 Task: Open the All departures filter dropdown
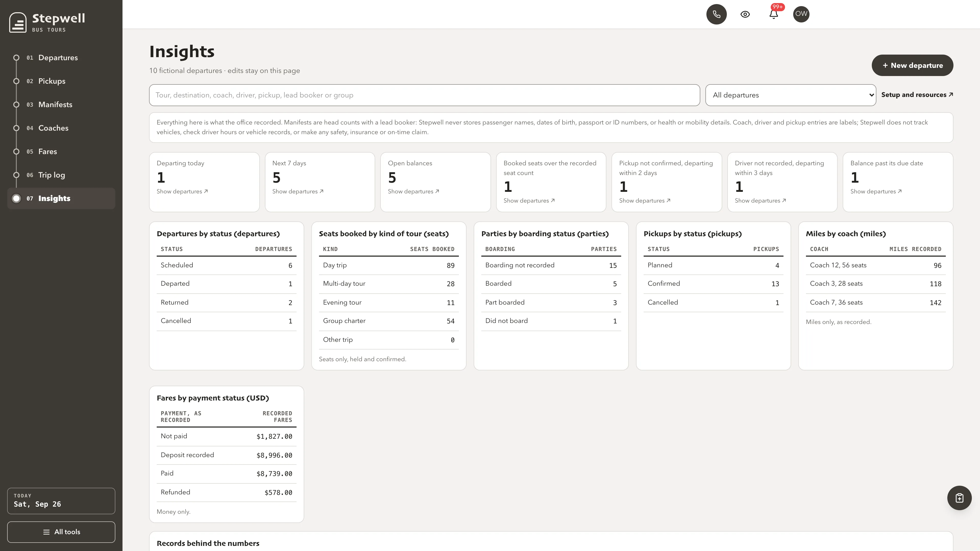coord(791,95)
